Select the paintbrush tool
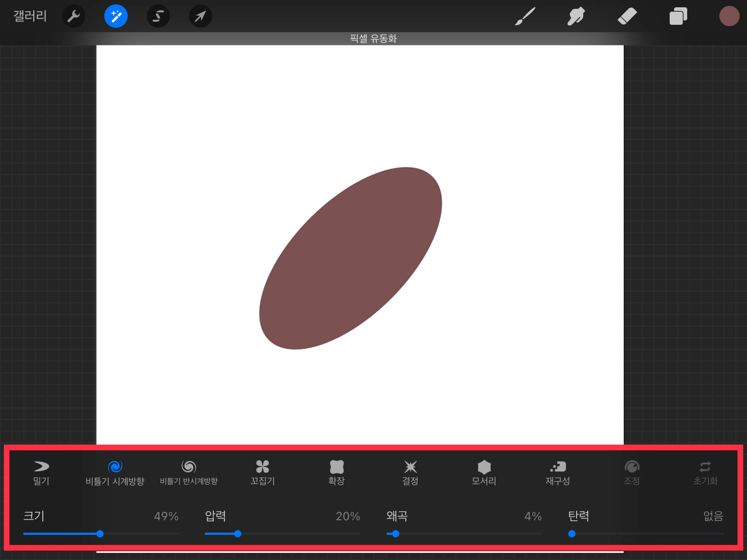747x560 pixels. 525,16
